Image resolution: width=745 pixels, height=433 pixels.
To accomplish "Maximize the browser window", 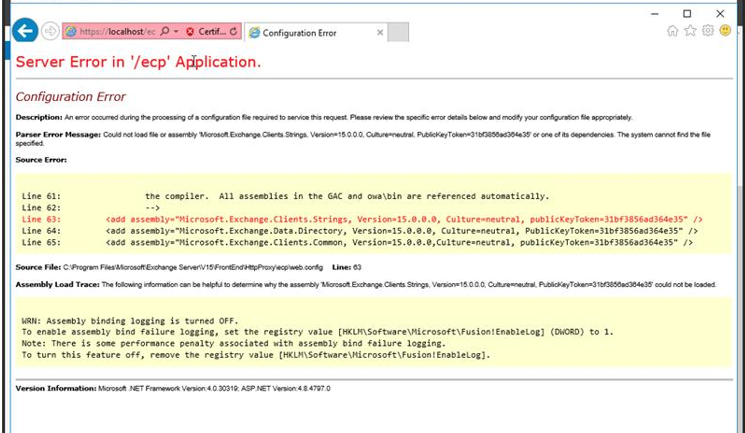I will point(687,14).
